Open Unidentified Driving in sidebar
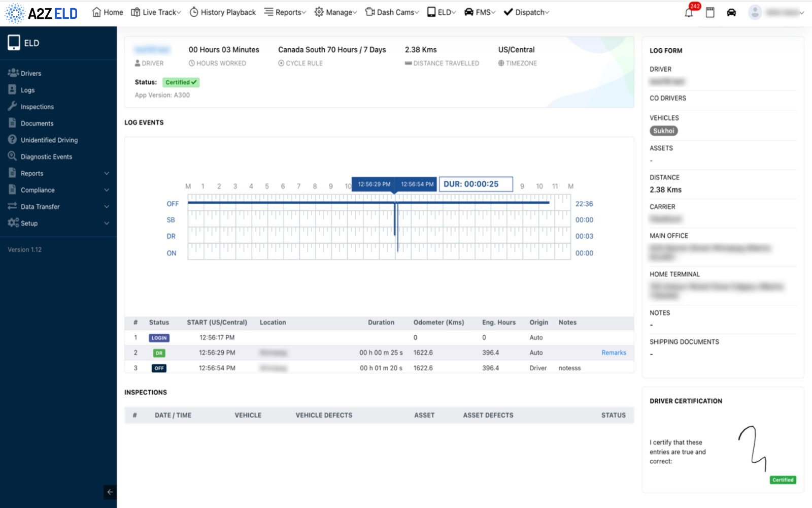This screenshot has width=812, height=508. click(x=49, y=140)
